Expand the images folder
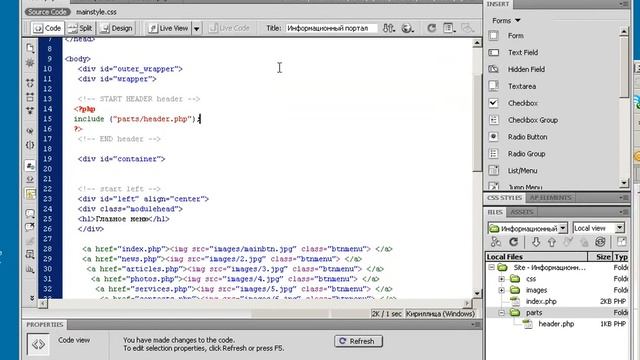Viewport: 640px width, 360px height. coord(502,290)
